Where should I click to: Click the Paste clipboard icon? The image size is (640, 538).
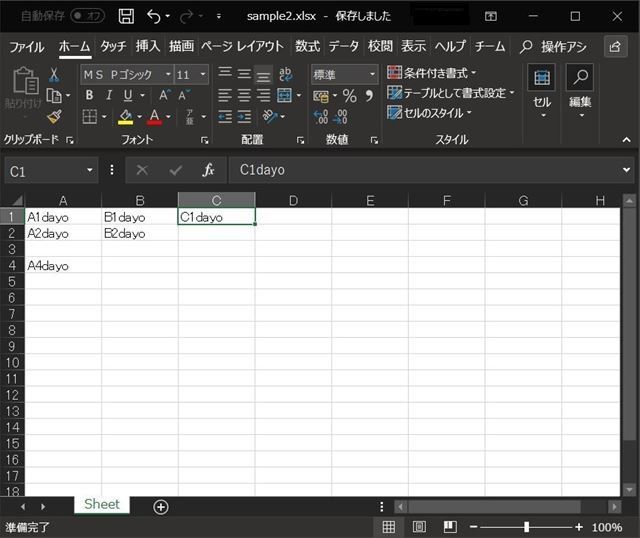[25, 81]
